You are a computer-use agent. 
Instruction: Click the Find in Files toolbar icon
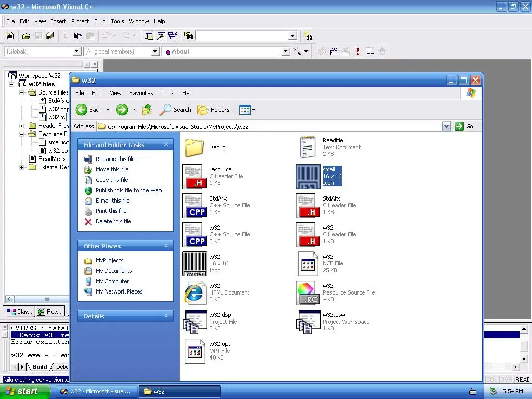(189, 36)
